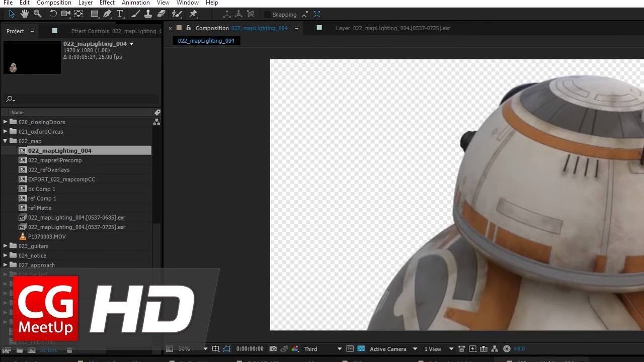Click the 022_mapLighting_004 breadcrumb tab
Image resolution: width=644 pixels, height=362 pixels.
pyautogui.click(x=206, y=41)
